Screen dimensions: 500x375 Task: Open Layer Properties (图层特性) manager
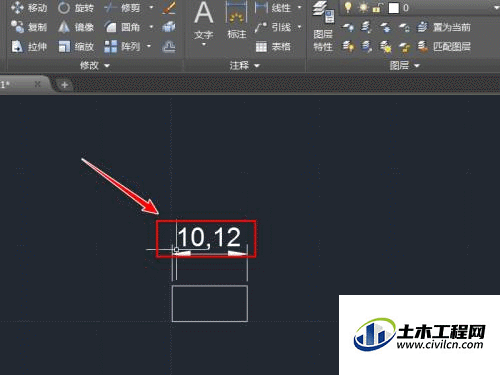(323, 26)
